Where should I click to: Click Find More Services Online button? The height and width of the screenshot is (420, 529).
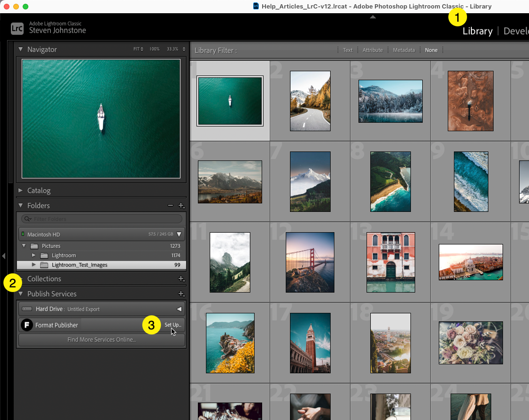pos(102,339)
